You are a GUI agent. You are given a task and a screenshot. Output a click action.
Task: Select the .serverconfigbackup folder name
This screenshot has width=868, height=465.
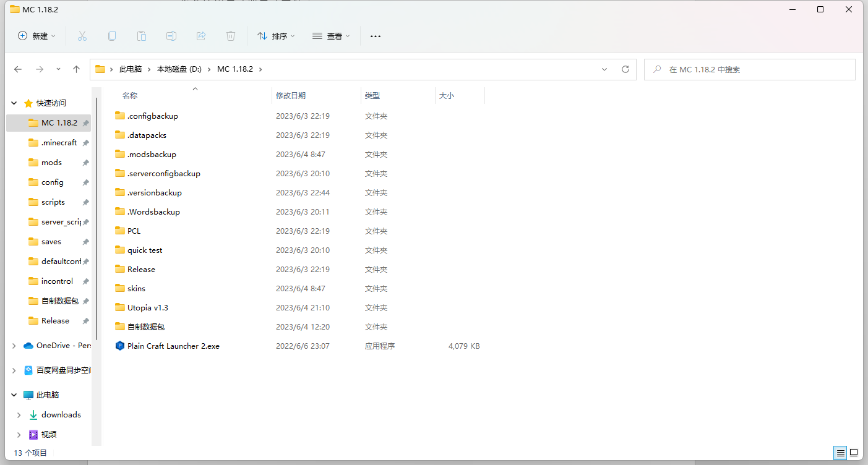(x=164, y=173)
